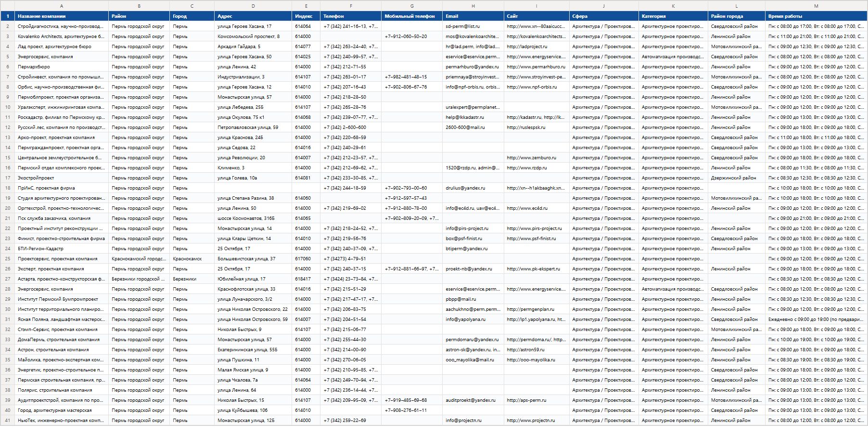Select the postal index cell '618417'
The width and height of the screenshot is (868, 434).
click(306, 279)
